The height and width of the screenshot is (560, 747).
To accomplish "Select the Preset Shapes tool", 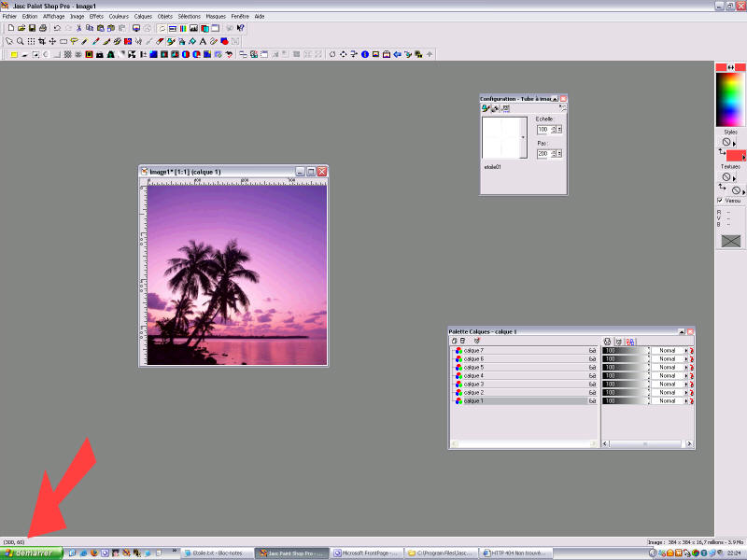I will pos(224,41).
